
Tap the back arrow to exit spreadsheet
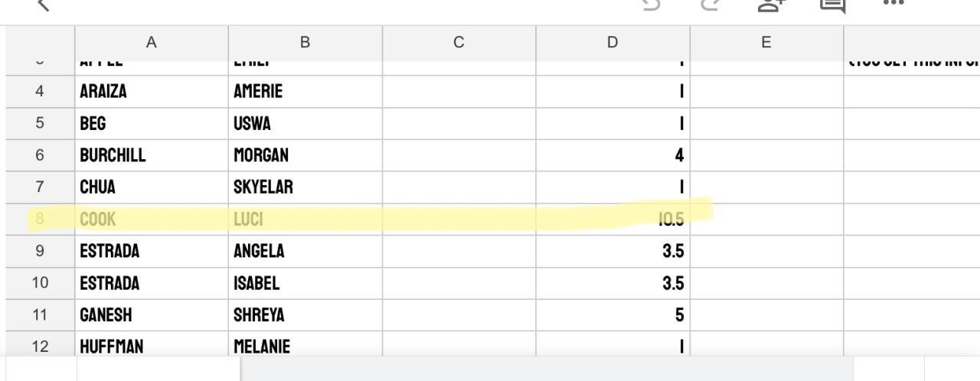click(x=43, y=5)
